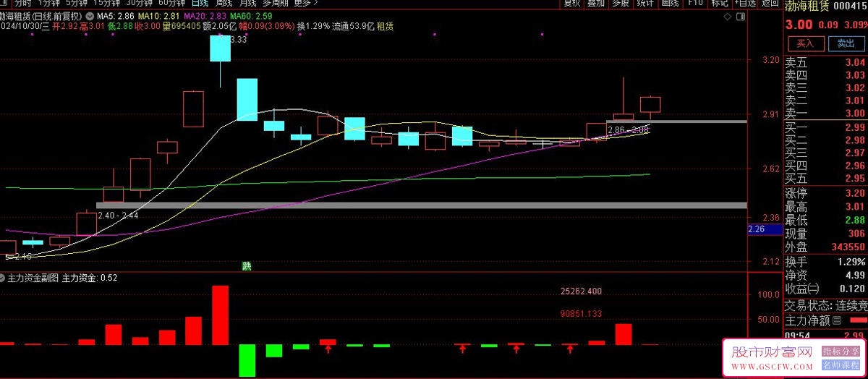The height and width of the screenshot is (379, 868).
Task: Activate the 画线 drawing tool
Action: click(671, 3)
